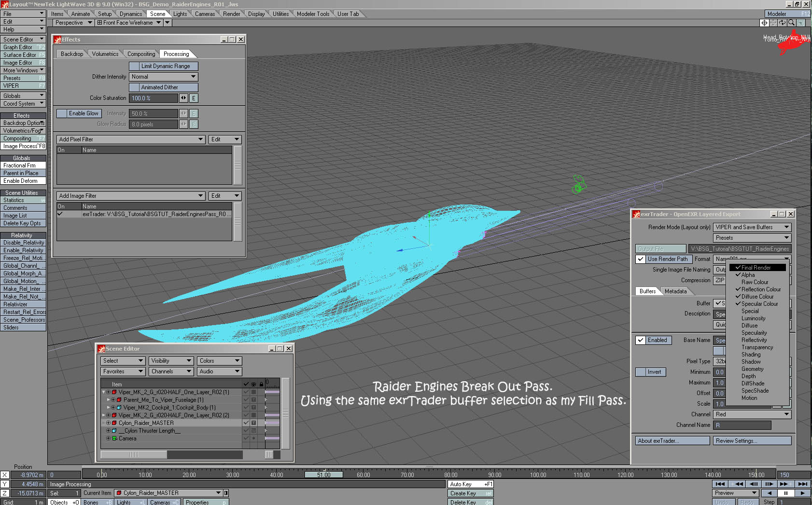Open the Scene Editor Visibility dropdown

coord(171,361)
